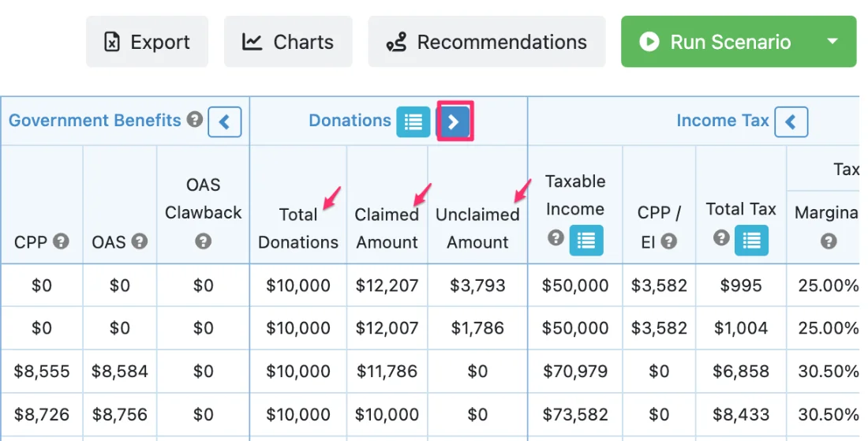Open Total Tax details list icon

coord(751,240)
